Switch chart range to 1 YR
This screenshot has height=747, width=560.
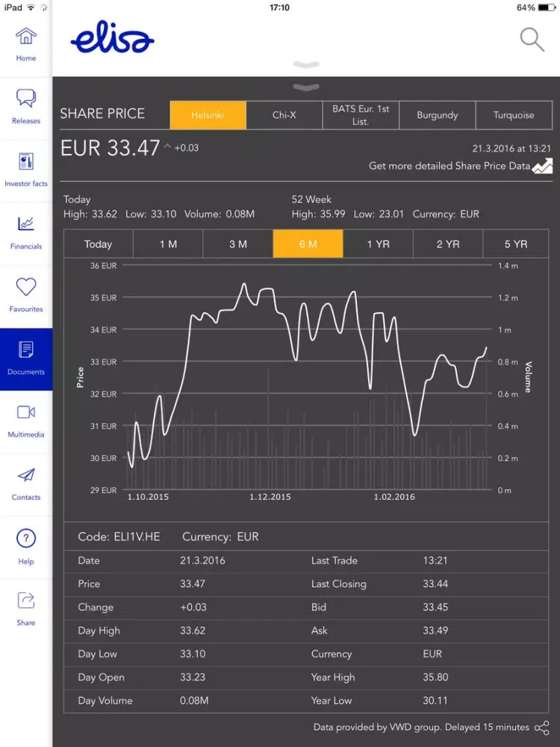pyautogui.click(x=378, y=244)
